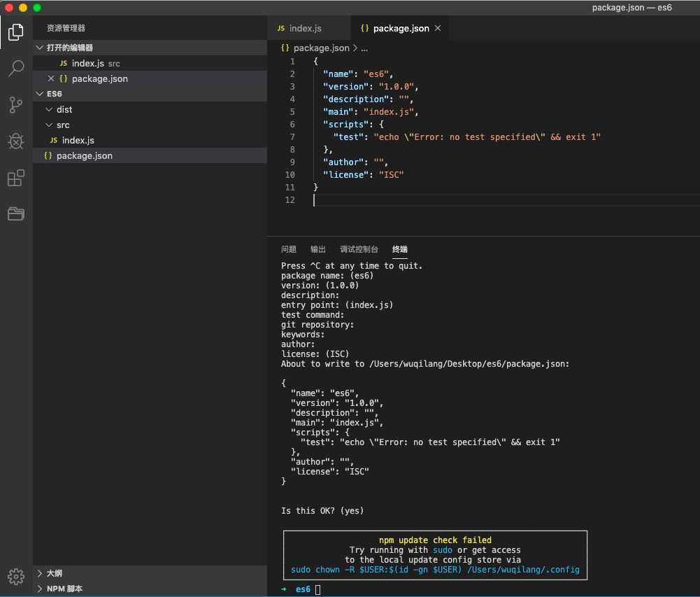Click 'About to write to' terminal line

pos(425,364)
